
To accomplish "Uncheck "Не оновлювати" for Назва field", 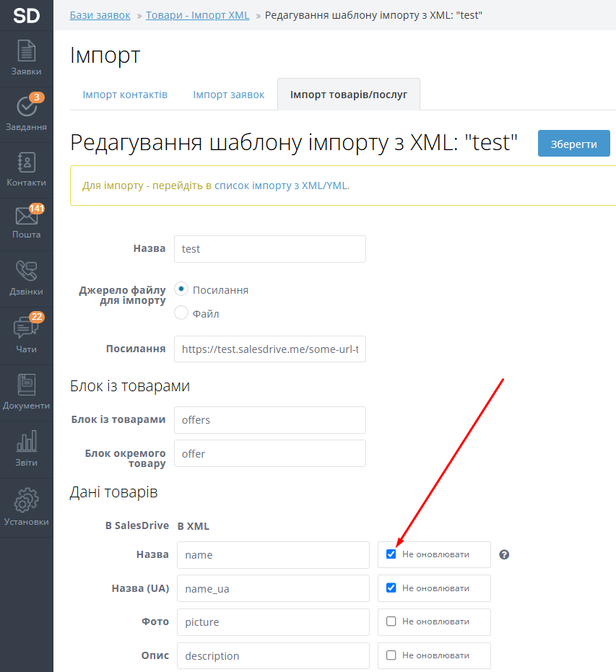I will click(x=391, y=554).
